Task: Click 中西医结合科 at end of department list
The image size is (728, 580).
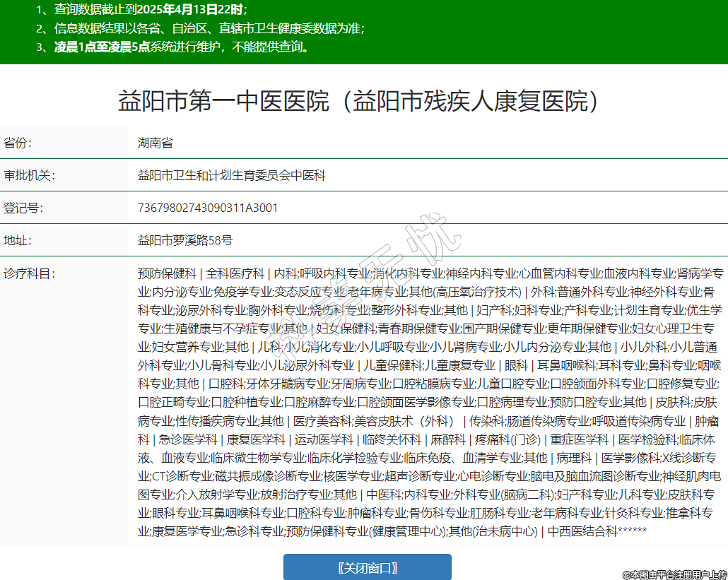Action: pos(582,531)
